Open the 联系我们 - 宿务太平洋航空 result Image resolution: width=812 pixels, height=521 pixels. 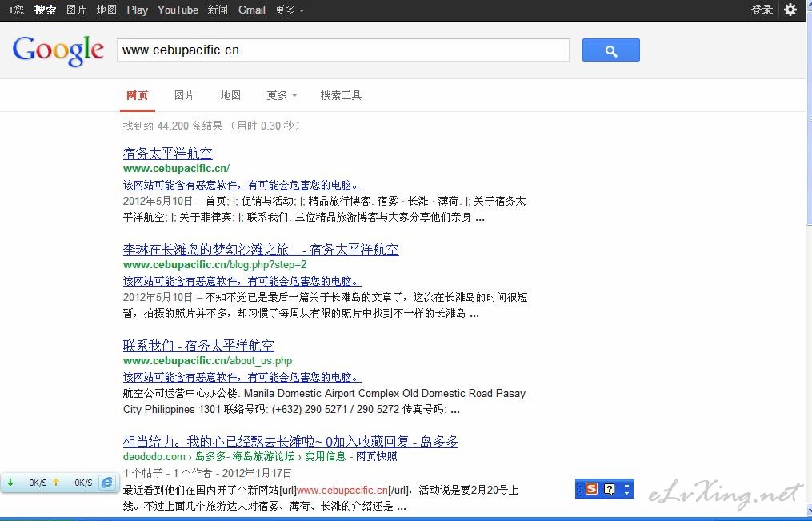point(198,346)
